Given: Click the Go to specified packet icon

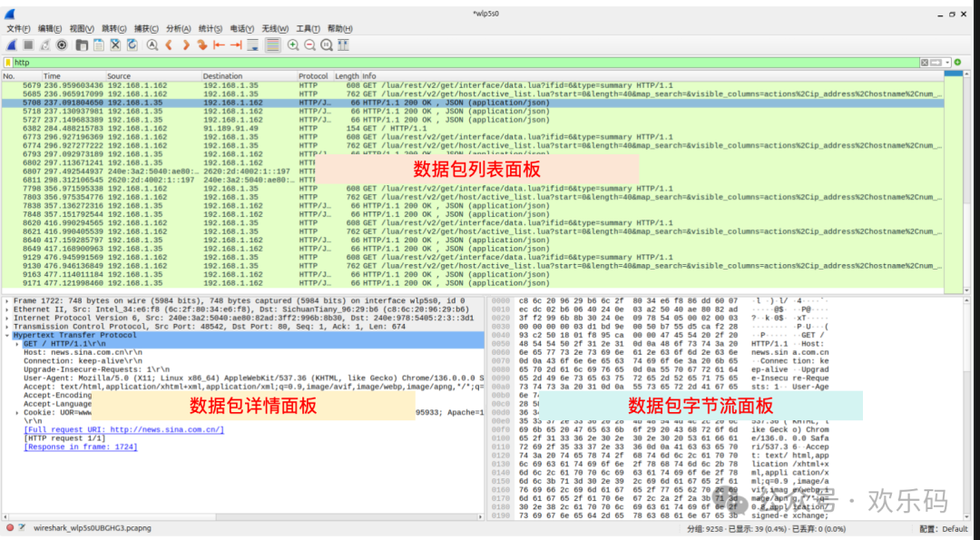Looking at the screenshot, I should (x=201, y=45).
